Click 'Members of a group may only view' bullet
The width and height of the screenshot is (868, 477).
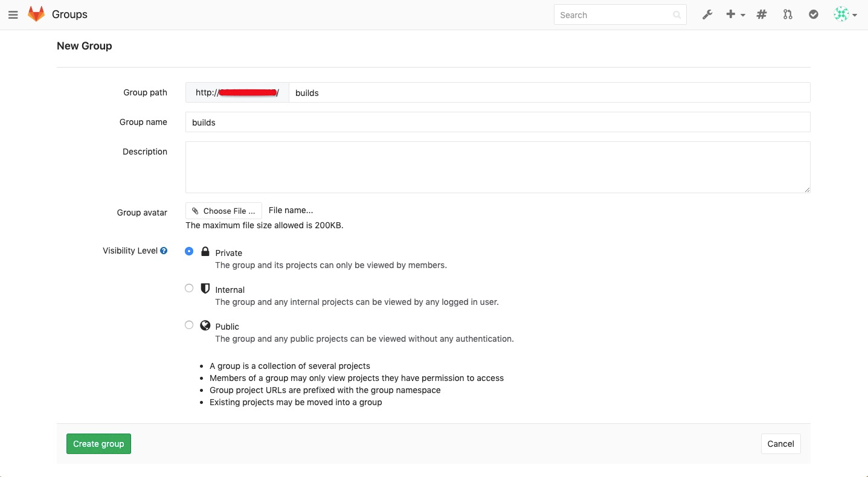[356, 378]
